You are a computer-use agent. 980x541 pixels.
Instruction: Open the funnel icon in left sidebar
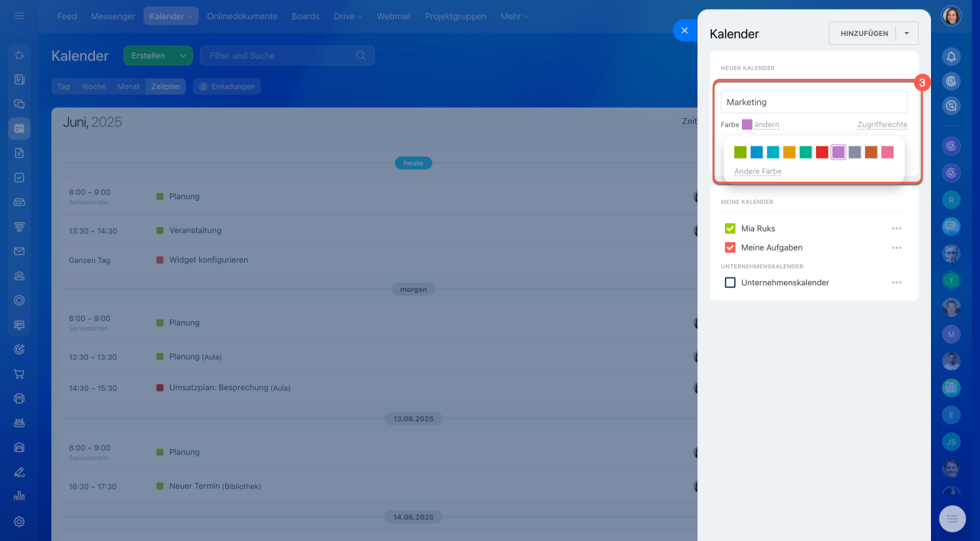pyautogui.click(x=19, y=227)
